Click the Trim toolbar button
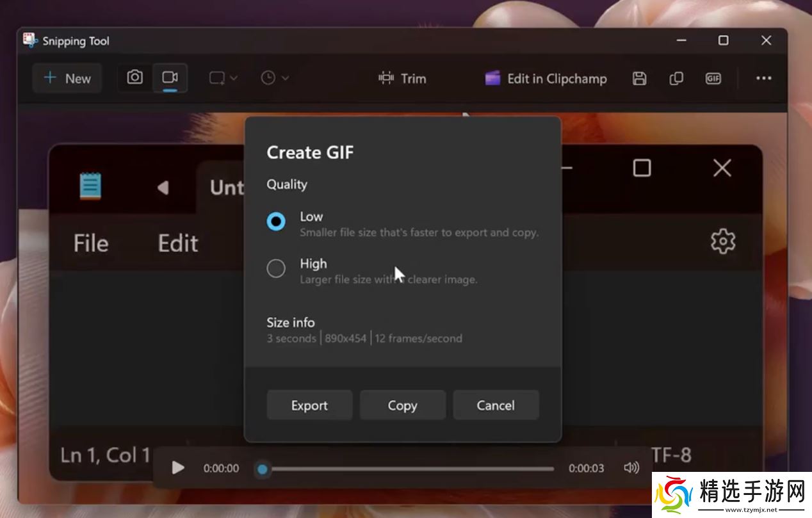Image resolution: width=812 pixels, height=518 pixels. tap(402, 78)
